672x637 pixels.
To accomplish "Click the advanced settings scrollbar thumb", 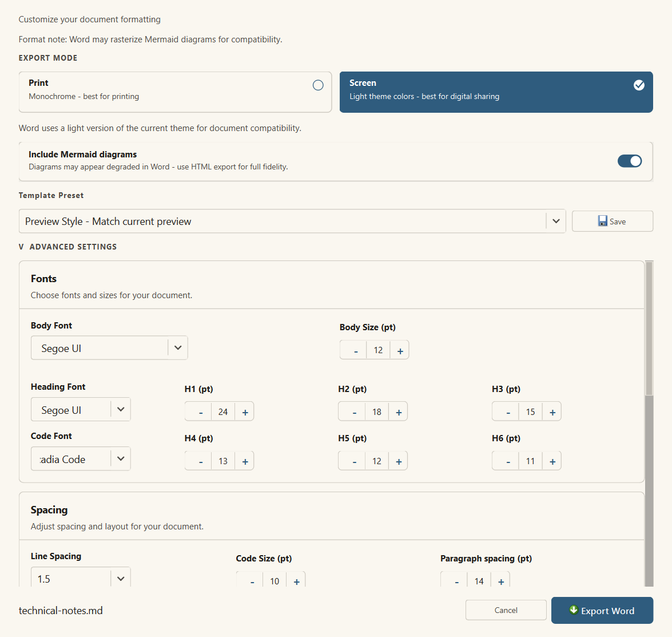I will 649,328.
